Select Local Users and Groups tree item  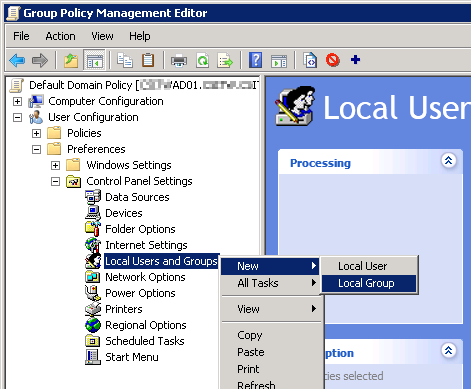pyautogui.click(x=161, y=261)
